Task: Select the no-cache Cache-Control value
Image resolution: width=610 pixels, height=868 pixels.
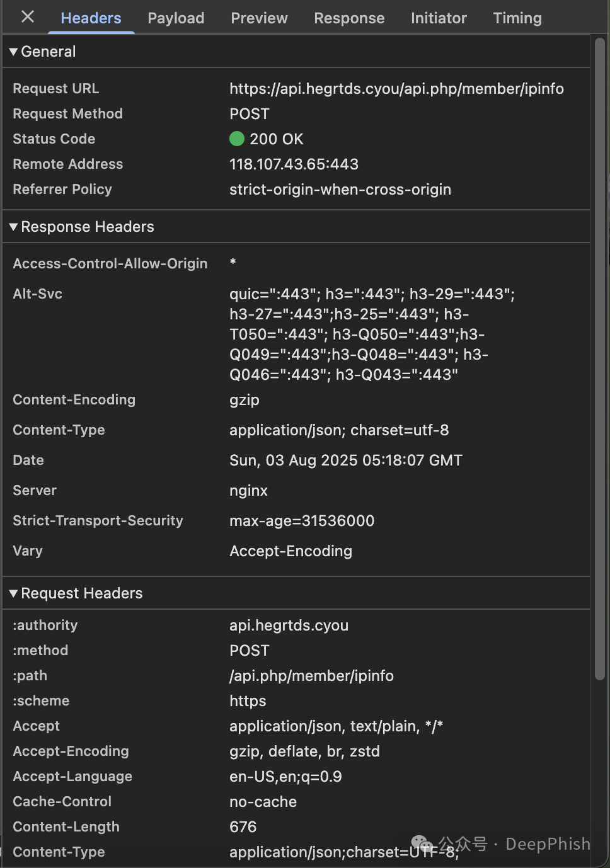Action: coord(263,802)
